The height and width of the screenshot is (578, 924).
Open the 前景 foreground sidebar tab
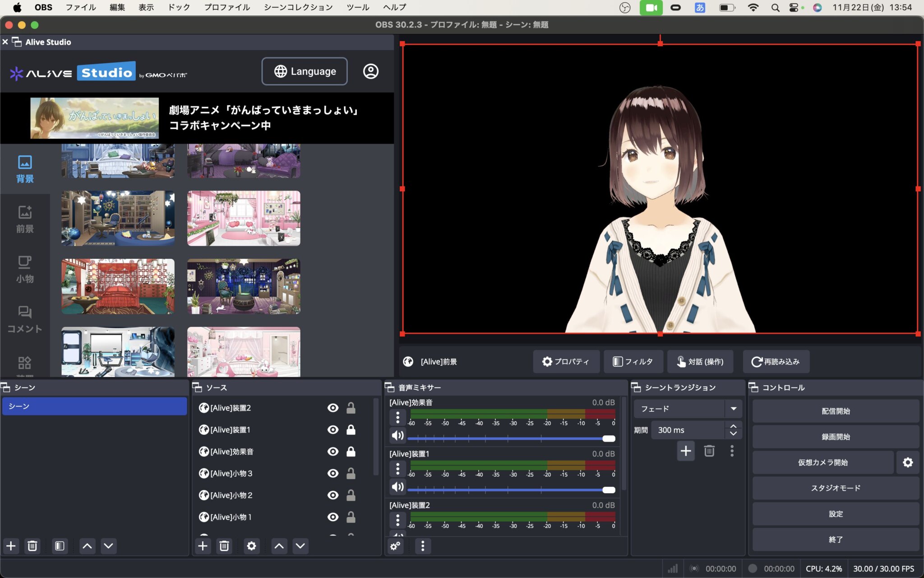tap(25, 219)
